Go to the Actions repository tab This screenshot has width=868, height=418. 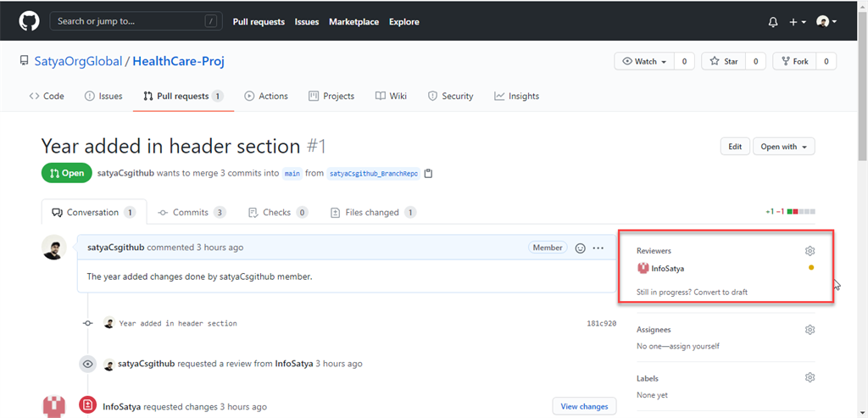(266, 97)
